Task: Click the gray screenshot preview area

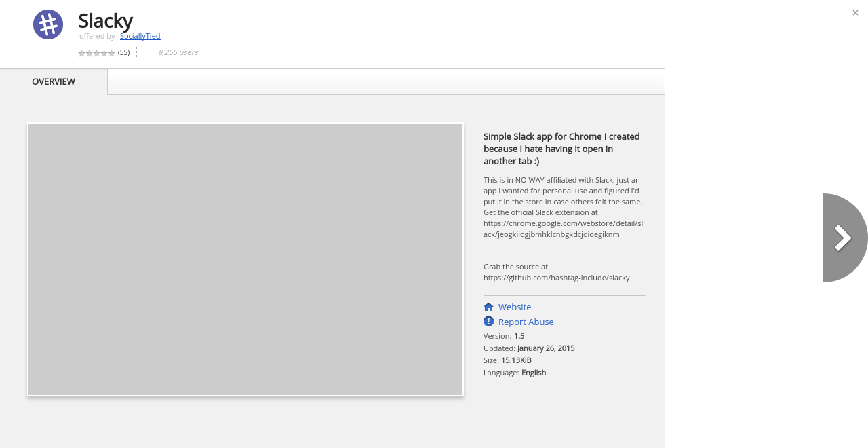Action: coord(245,259)
